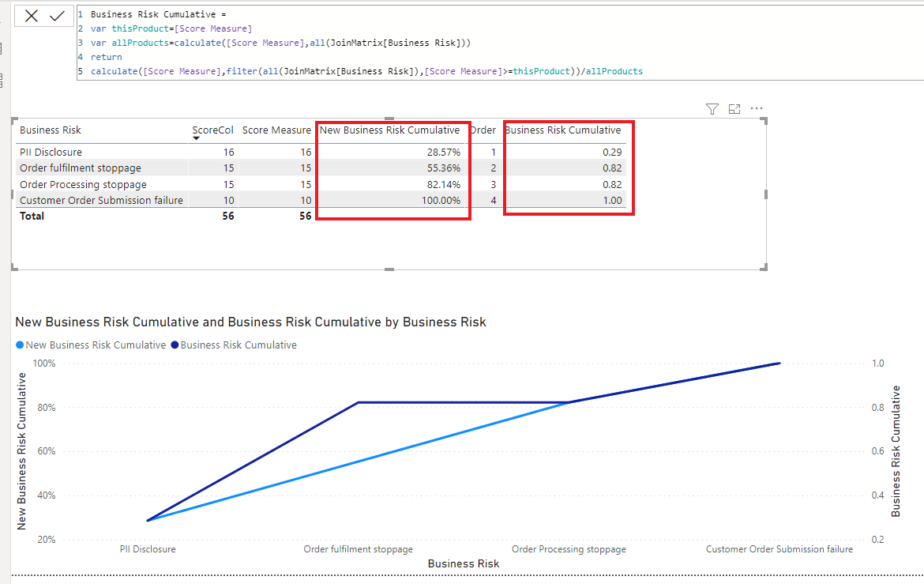Click the 1.00 cumulative value
This screenshot has height=584, width=924.
[x=612, y=201]
